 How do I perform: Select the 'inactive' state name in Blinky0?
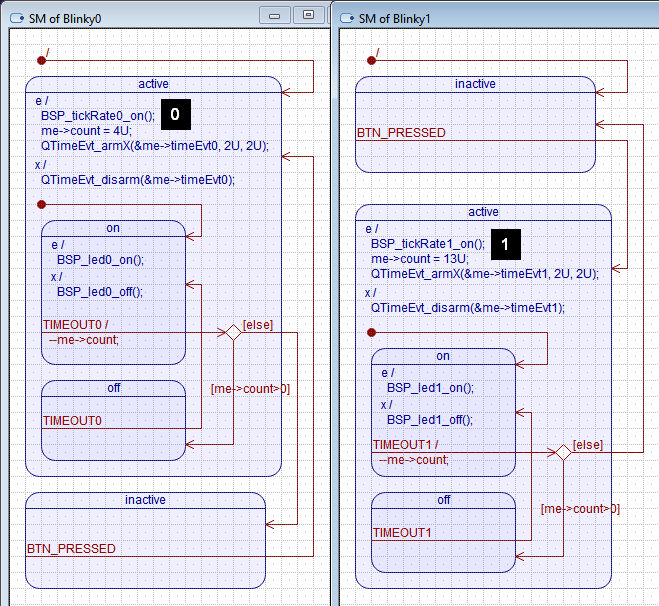(145, 499)
